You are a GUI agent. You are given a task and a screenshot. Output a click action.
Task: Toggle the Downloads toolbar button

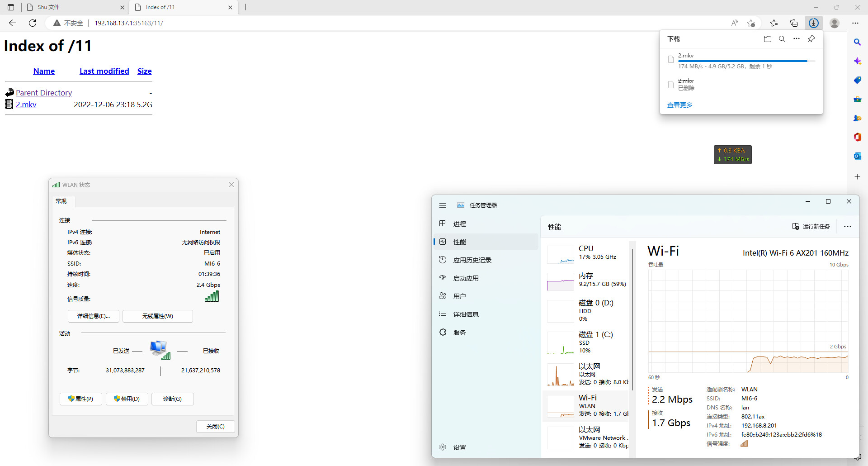pos(814,23)
